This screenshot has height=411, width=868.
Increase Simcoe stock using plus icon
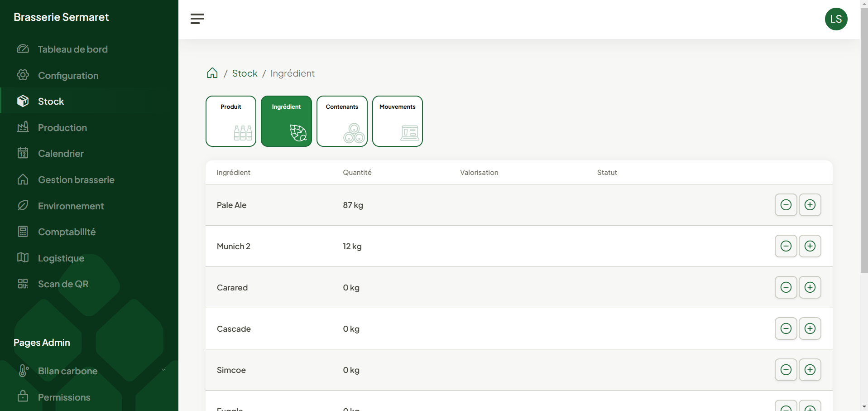(x=810, y=370)
